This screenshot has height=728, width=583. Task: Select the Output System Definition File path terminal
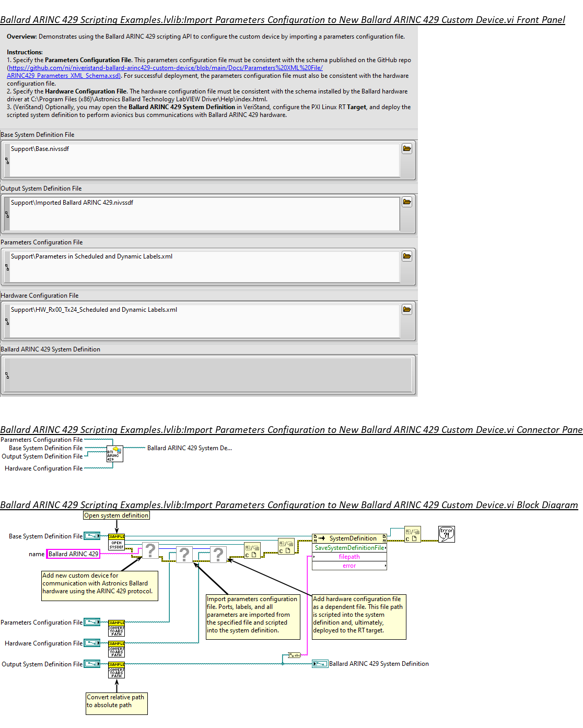point(92,664)
